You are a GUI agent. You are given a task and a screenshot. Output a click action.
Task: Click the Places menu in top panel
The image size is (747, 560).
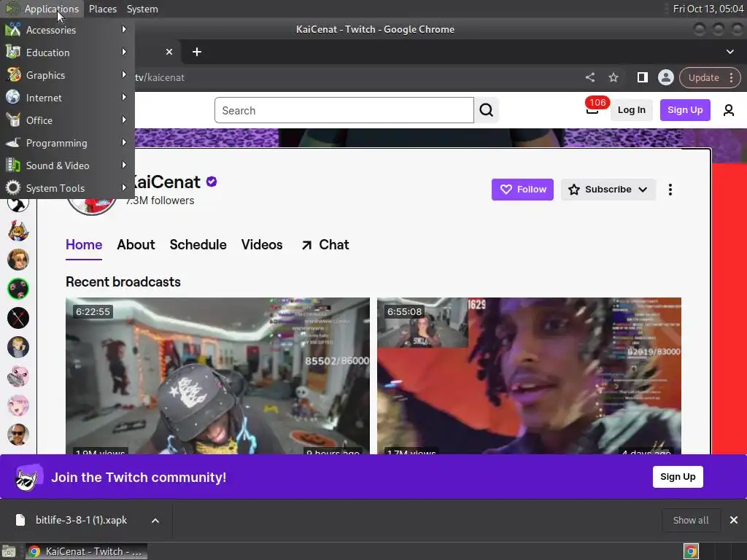[102, 9]
